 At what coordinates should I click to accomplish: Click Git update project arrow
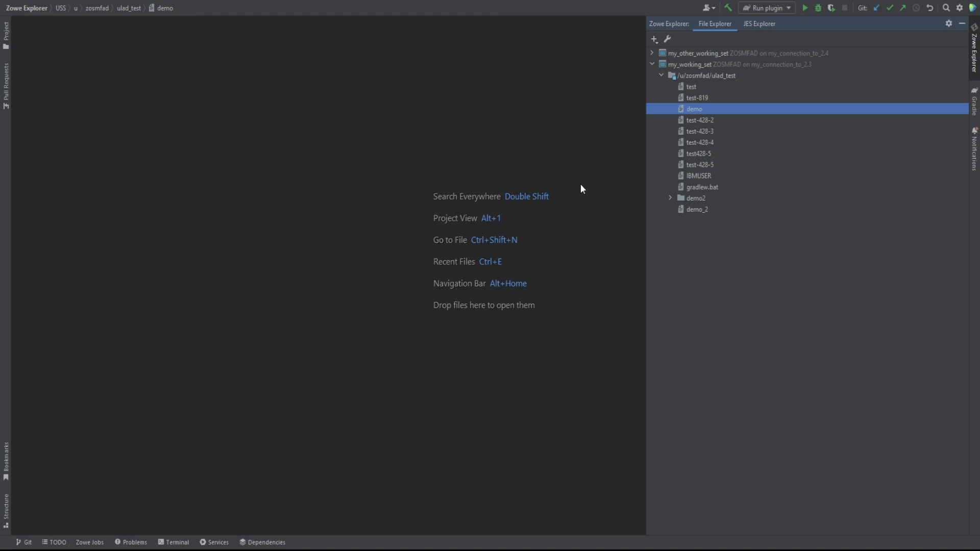[877, 8]
